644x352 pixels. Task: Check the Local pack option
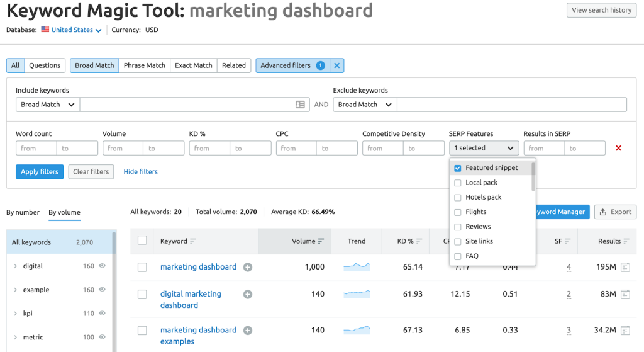(x=458, y=183)
